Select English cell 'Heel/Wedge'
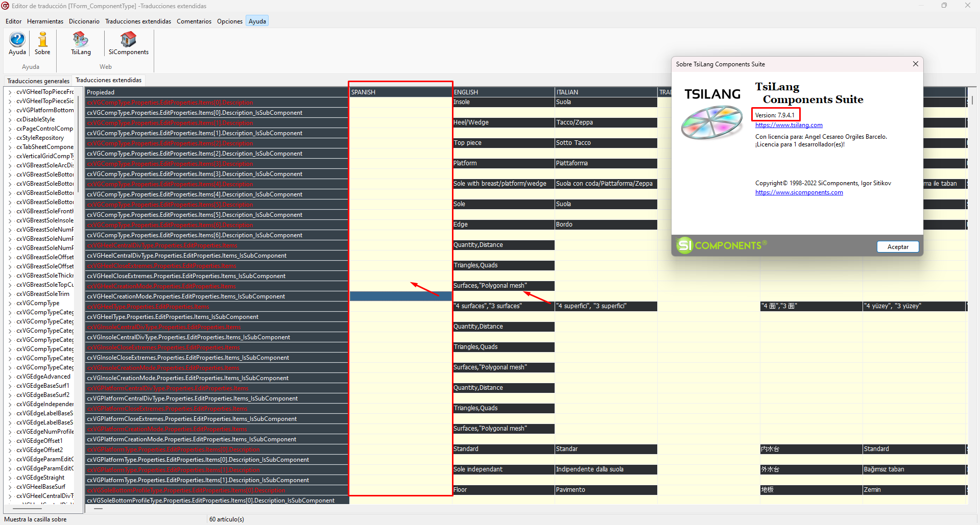The height and width of the screenshot is (525, 980). coord(504,122)
